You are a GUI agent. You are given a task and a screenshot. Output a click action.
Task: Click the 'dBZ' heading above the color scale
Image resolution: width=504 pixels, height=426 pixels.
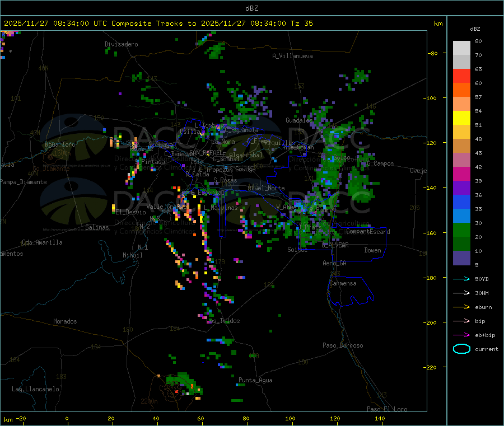coord(475,29)
